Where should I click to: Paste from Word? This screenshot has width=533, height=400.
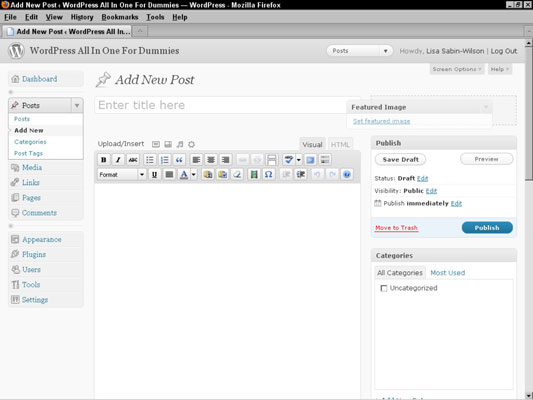[x=223, y=175]
